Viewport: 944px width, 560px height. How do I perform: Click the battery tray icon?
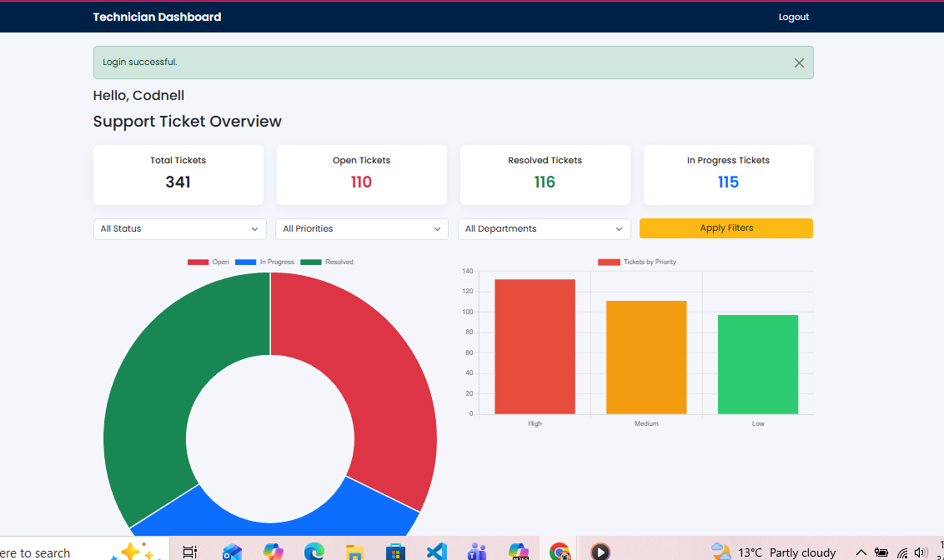coord(881,552)
